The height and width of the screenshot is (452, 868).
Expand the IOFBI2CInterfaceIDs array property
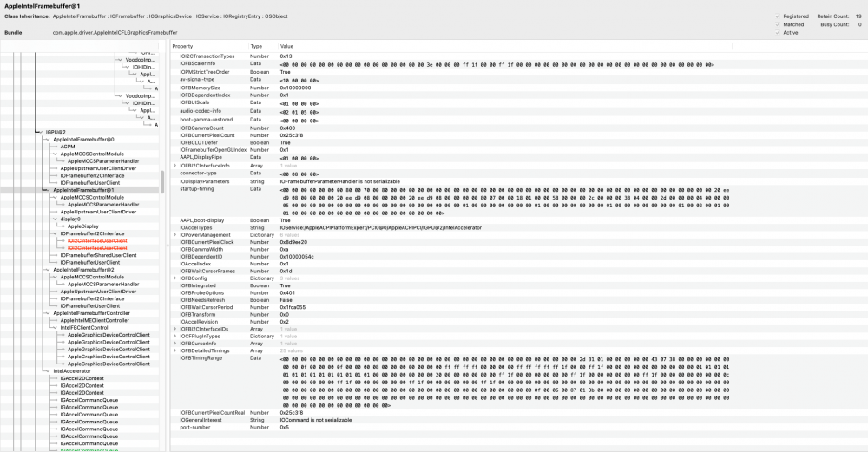coord(175,329)
